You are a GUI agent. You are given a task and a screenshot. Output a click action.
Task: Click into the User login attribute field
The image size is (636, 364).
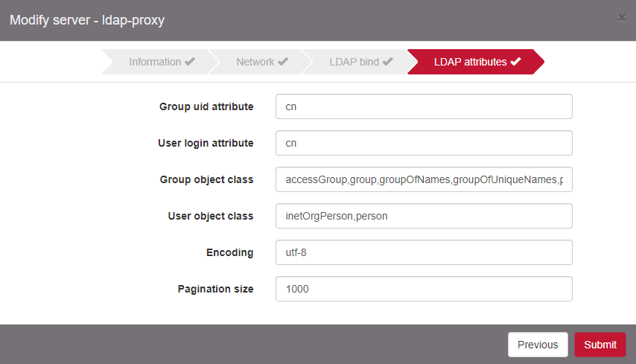pos(423,143)
